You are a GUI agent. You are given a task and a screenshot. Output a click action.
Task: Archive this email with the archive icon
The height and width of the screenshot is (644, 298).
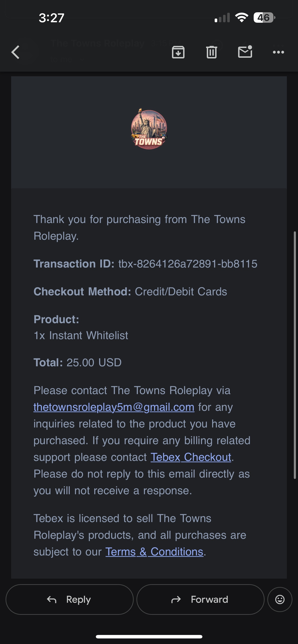click(x=178, y=52)
